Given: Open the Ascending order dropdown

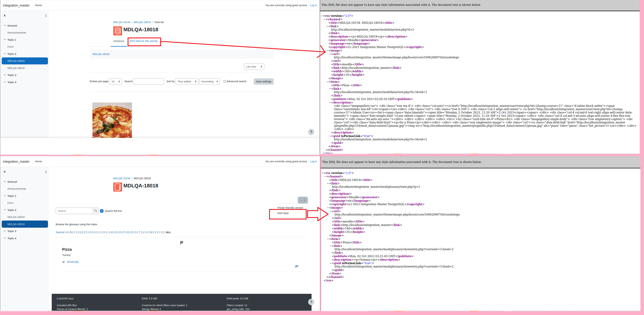Looking at the screenshot, I should click(x=209, y=81).
